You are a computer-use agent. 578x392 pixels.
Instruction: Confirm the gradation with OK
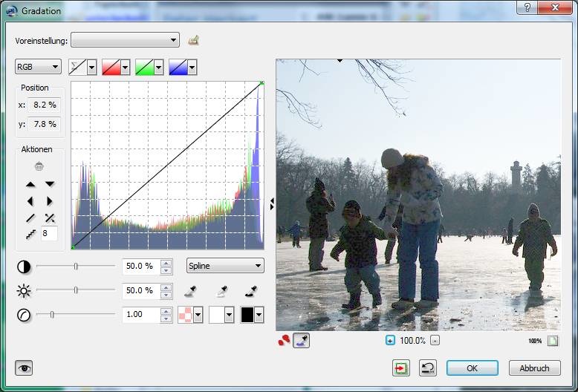click(x=472, y=368)
